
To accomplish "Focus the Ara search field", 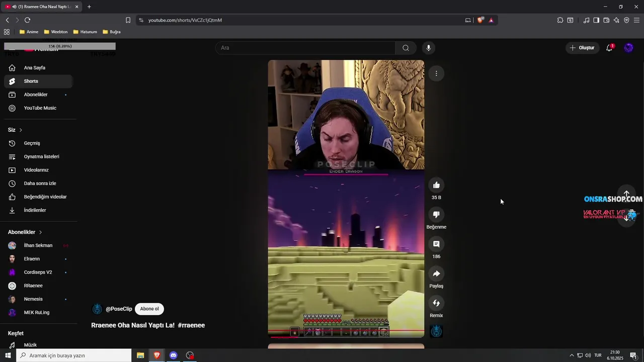I will pyautogui.click(x=305, y=48).
